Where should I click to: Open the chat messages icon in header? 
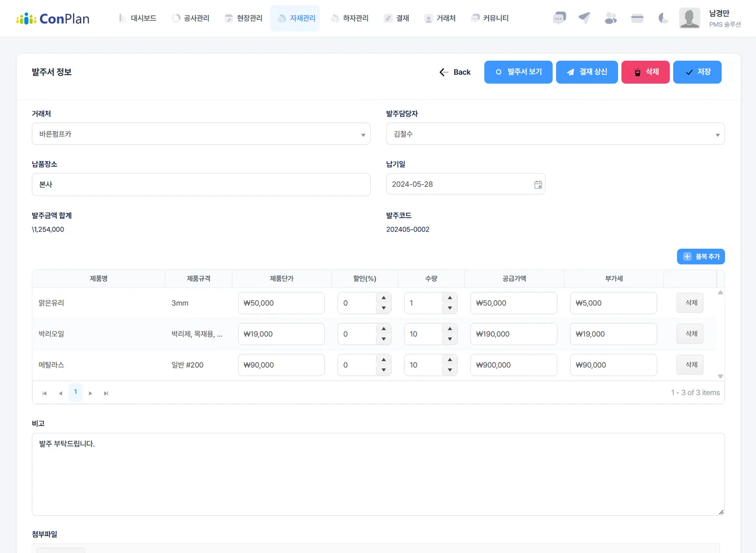559,18
